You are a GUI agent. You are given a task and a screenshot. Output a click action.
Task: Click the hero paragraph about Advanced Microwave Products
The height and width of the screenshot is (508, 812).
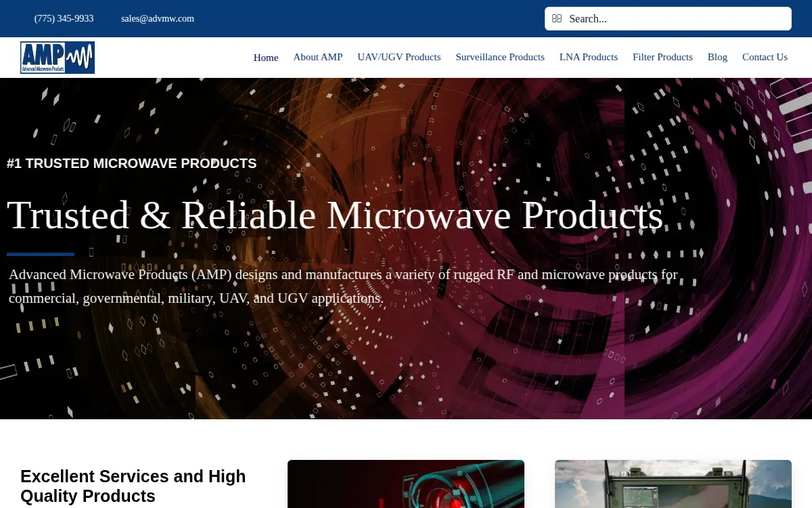click(343, 286)
